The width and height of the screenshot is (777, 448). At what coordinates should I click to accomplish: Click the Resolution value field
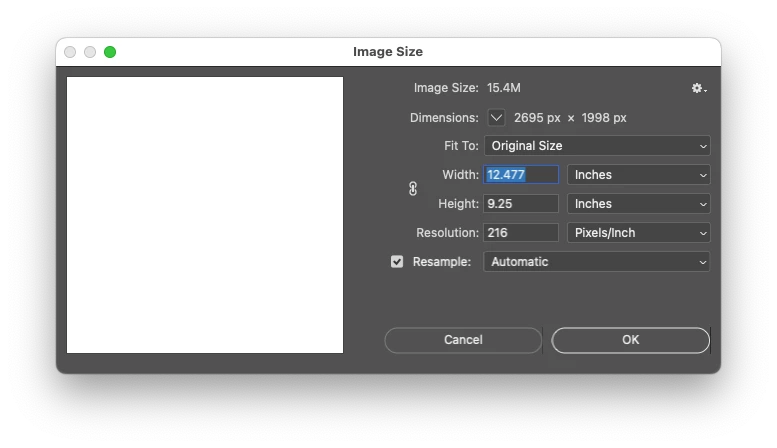(521, 233)
